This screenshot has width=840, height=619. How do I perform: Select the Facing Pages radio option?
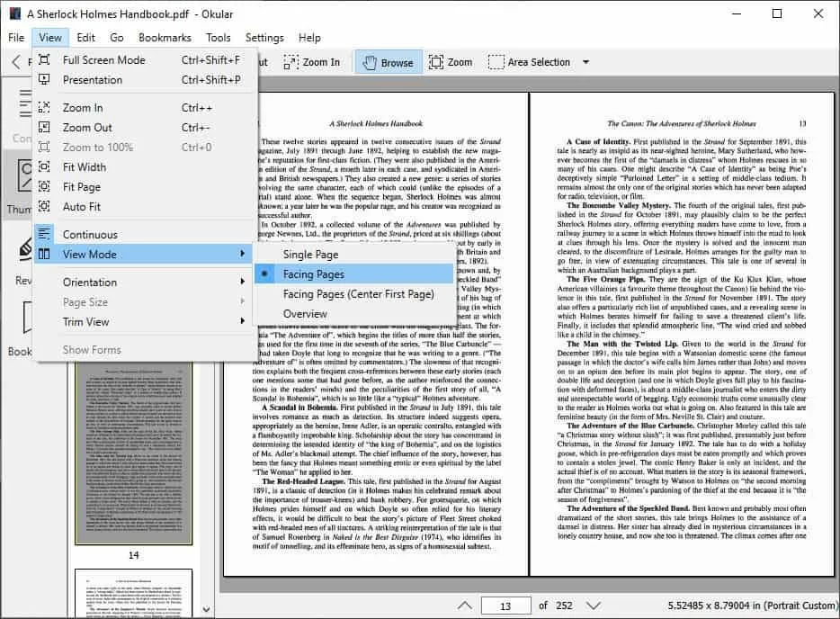click(x=354, y=274)
